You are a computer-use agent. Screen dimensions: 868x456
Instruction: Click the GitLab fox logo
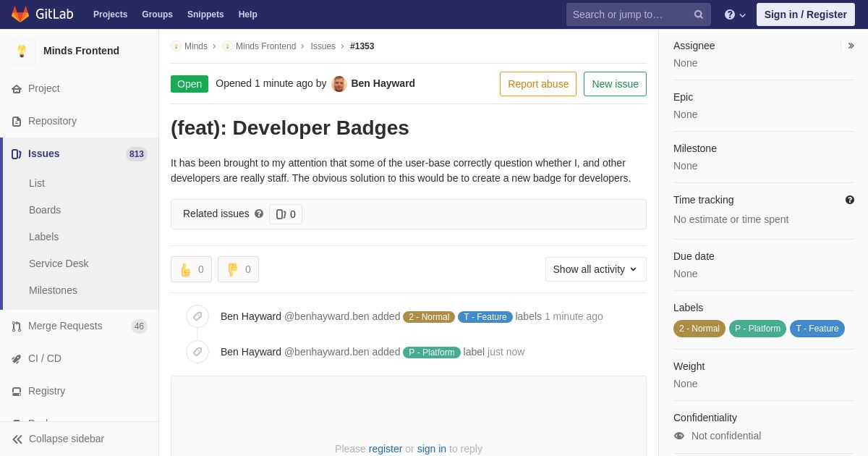pyautogui.click(x=20, y=14)
